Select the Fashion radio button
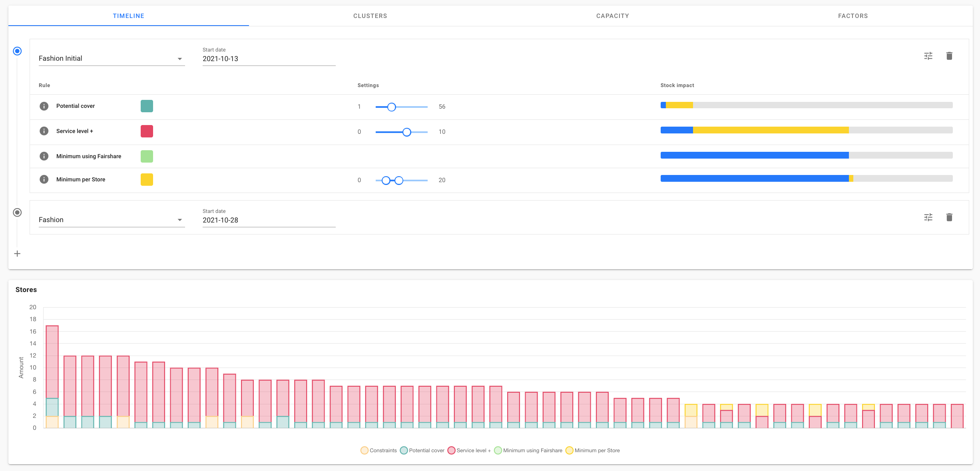The image size is (980, 471). point(17,213)
